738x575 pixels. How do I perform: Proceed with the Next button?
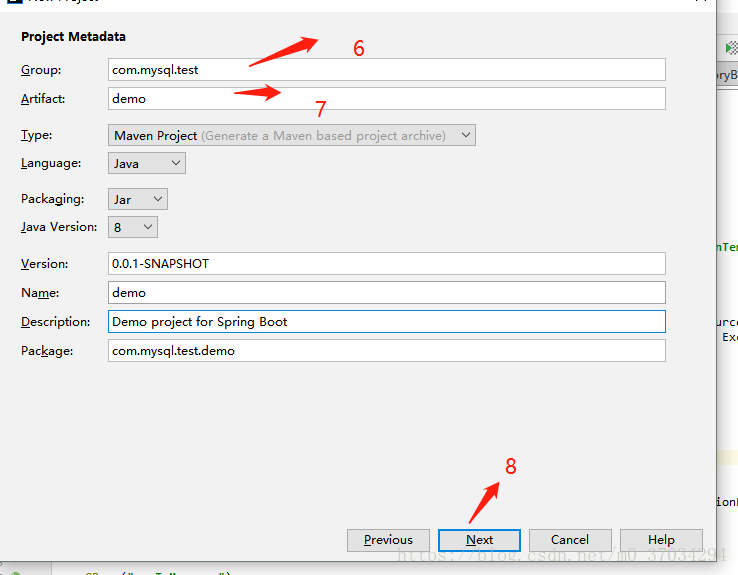[x=479, y=540]
